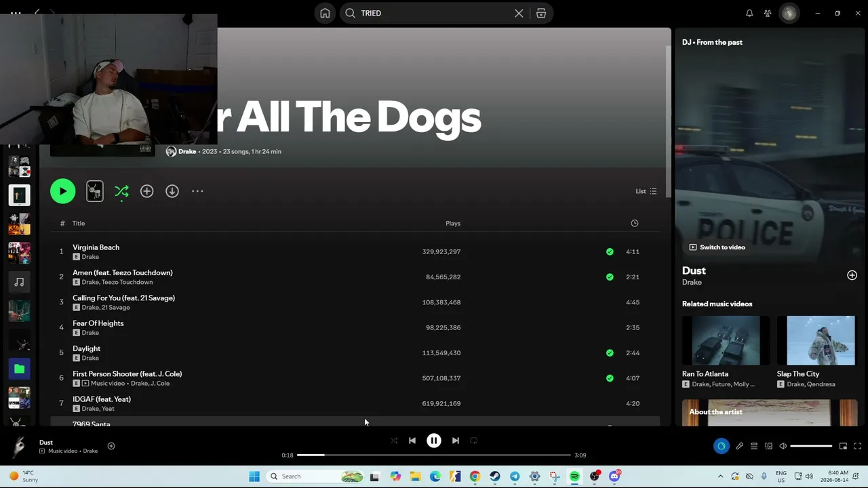This screenshot has width=868, height=488.
Task: Open the Friend Activity icon
Action: coord(768,13)
